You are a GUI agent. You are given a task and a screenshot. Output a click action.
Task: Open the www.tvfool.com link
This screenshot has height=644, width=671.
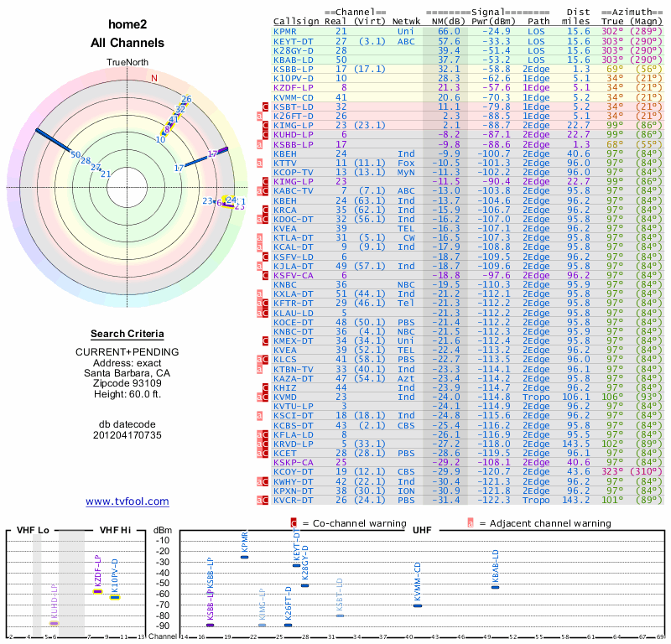coord(127,501)
